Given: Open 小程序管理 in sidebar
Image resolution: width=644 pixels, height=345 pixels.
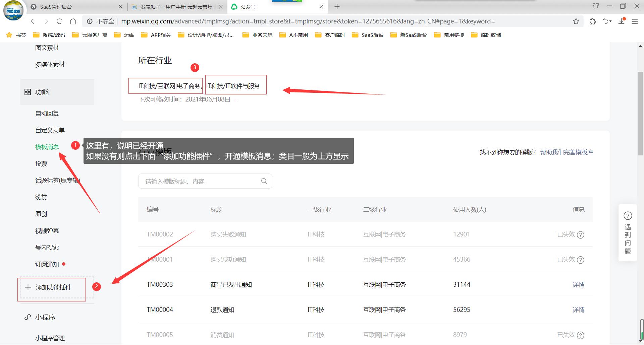Looking at the screenshot, I should click(x=50, y=338).
